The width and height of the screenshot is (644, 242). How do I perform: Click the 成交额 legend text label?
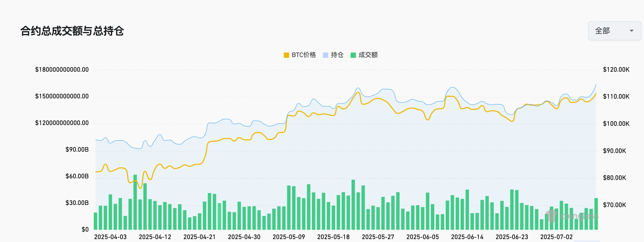[368, 55]
